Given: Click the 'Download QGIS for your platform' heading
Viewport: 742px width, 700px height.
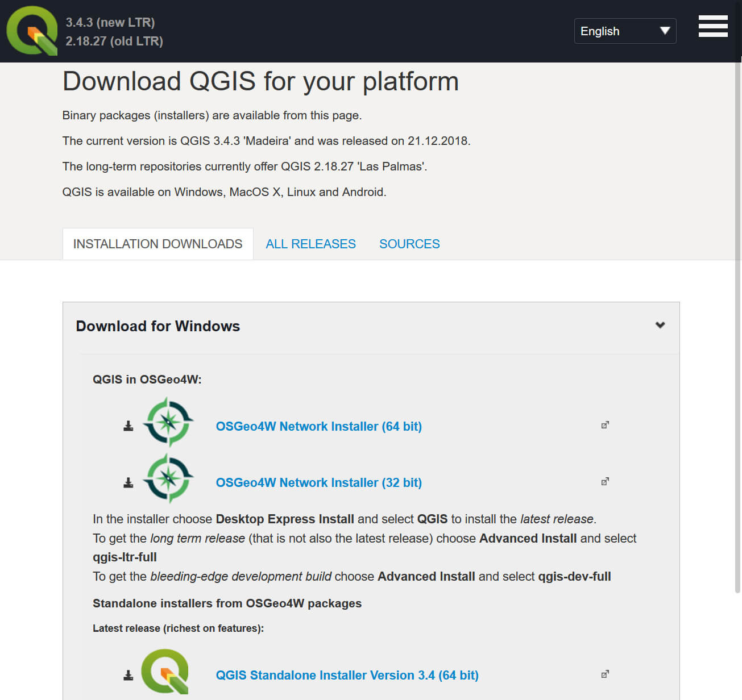Looking at the screenshot, I should [x=260, y=81].
